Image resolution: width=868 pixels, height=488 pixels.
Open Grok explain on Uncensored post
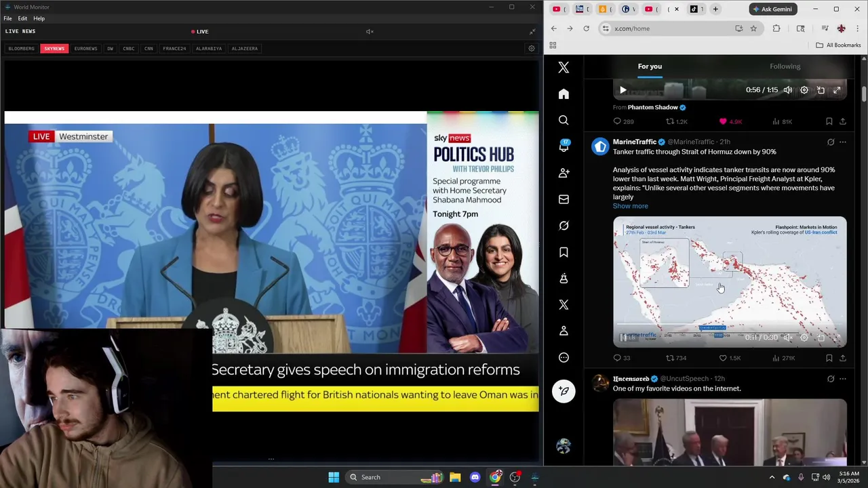(831, 379)
